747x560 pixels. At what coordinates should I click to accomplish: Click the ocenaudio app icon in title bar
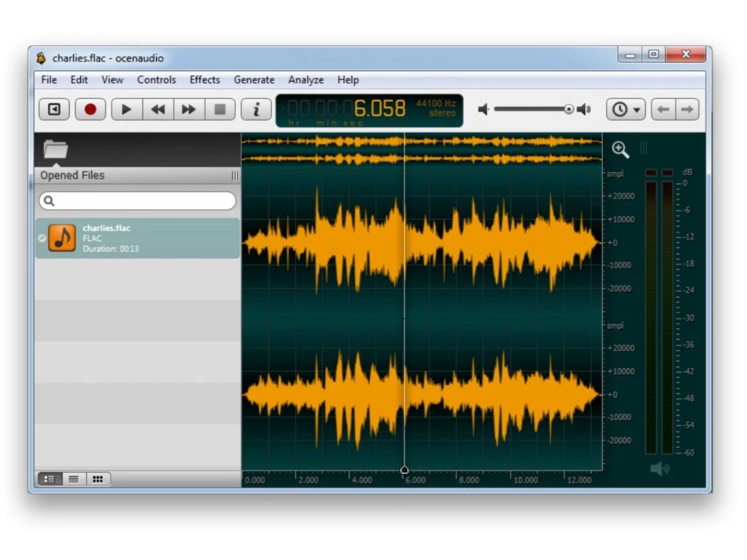[41, 58]
